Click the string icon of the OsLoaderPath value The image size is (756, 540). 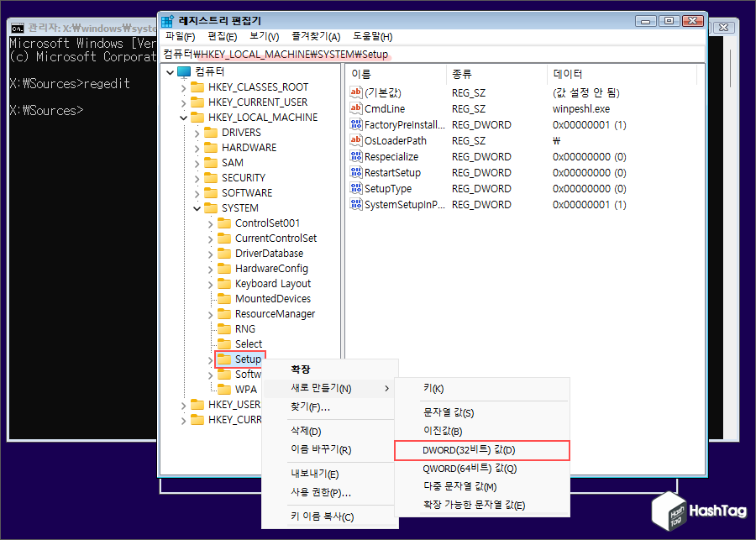pyautogui.click(x=356, y=140)
